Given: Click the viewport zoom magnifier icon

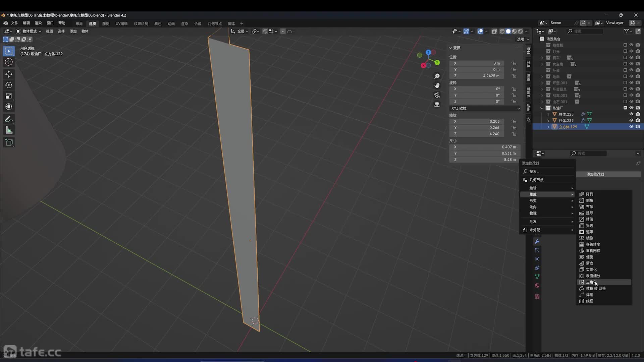Looking at the screenshot, I should pyautogui.click(x=437, y=76).
